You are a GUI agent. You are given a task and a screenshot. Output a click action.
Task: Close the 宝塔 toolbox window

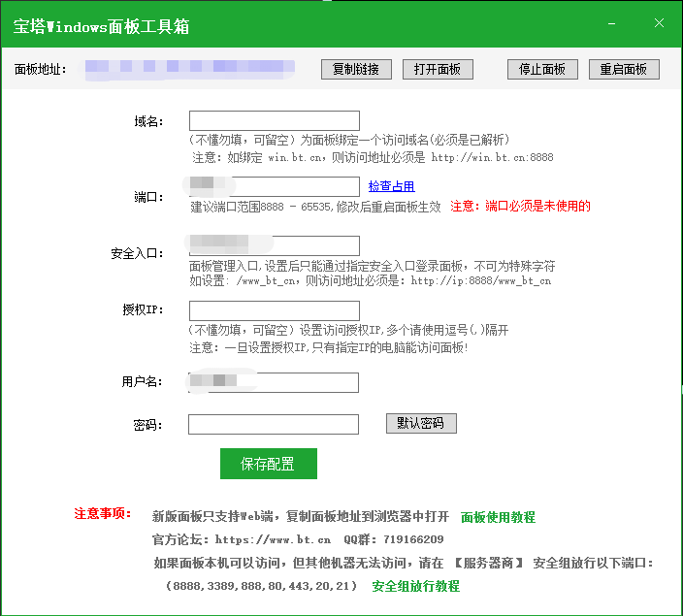[x=659, y=23]
